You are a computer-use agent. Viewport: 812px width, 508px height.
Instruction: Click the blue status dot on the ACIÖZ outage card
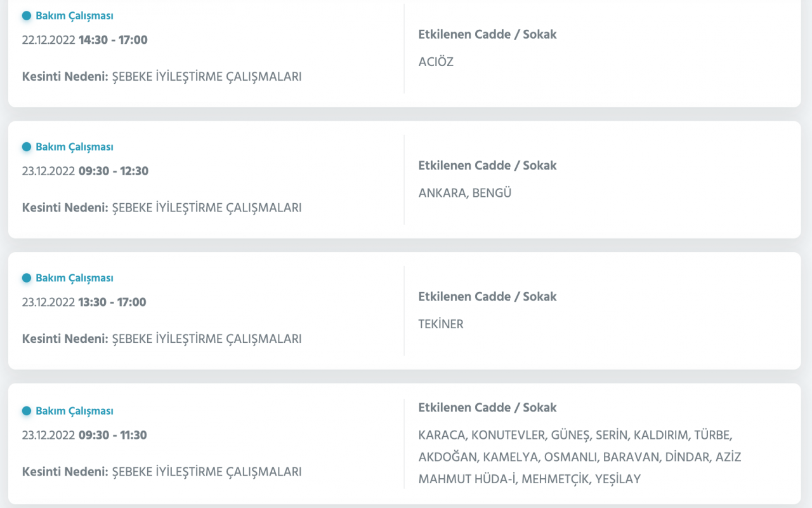pyautogui.click(x=27, y=16)
